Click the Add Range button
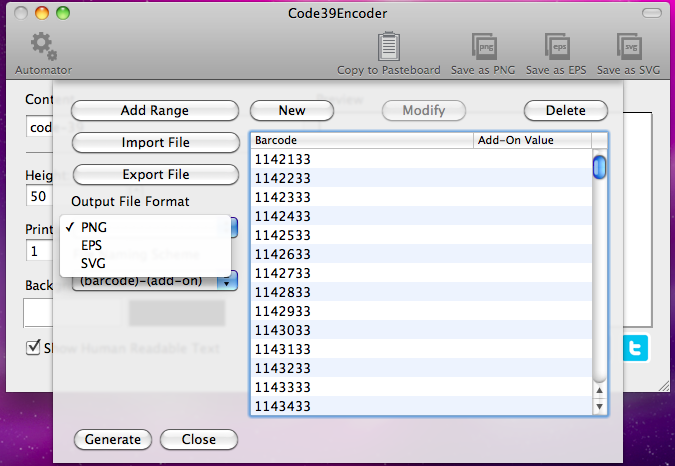 155,111
